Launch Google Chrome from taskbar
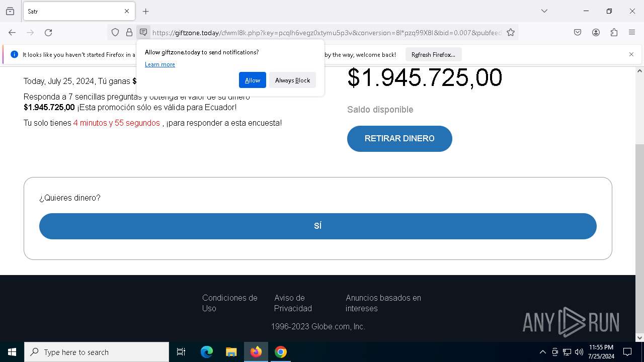This screenshot has height=362, width=644. pyautogui.click(x=281, y=352)
